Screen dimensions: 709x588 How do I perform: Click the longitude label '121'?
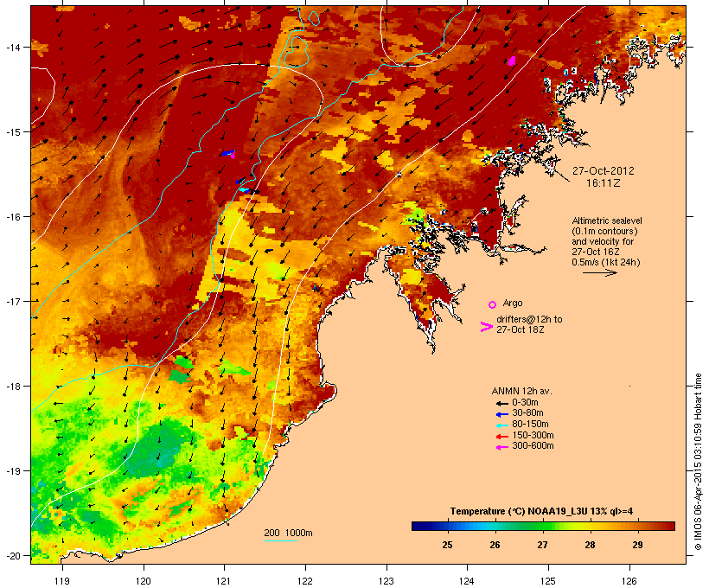pos(224,581)
